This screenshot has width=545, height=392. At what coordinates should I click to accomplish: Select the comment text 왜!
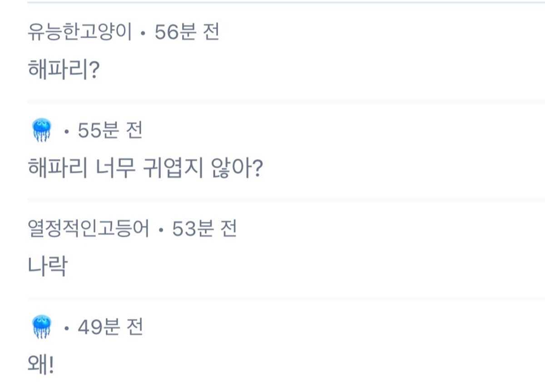coord(41,364)
